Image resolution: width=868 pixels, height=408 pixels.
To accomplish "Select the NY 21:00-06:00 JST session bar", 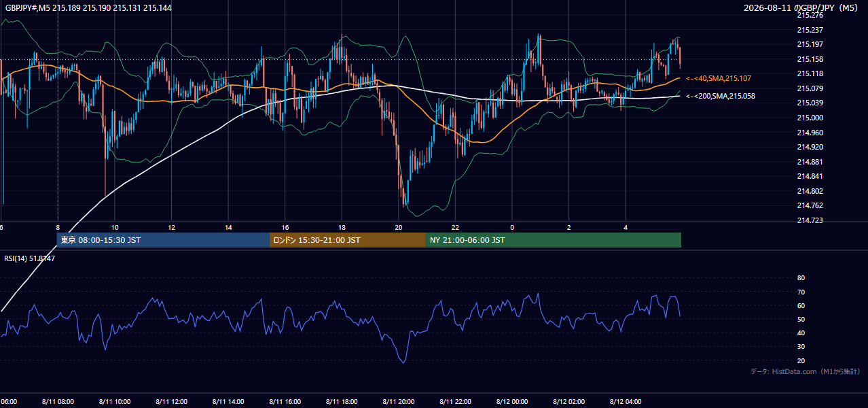I will (x=554, y=240).
